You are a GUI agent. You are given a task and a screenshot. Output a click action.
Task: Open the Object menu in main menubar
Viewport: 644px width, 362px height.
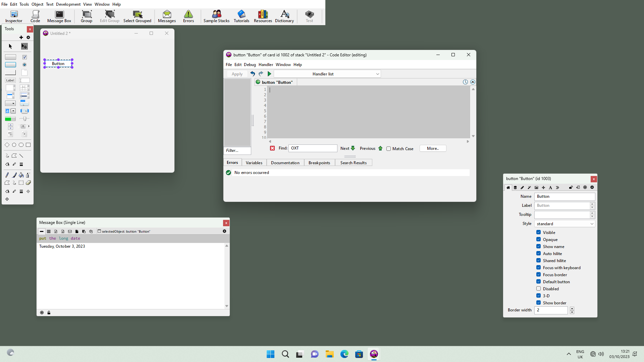tap(37, 4)
